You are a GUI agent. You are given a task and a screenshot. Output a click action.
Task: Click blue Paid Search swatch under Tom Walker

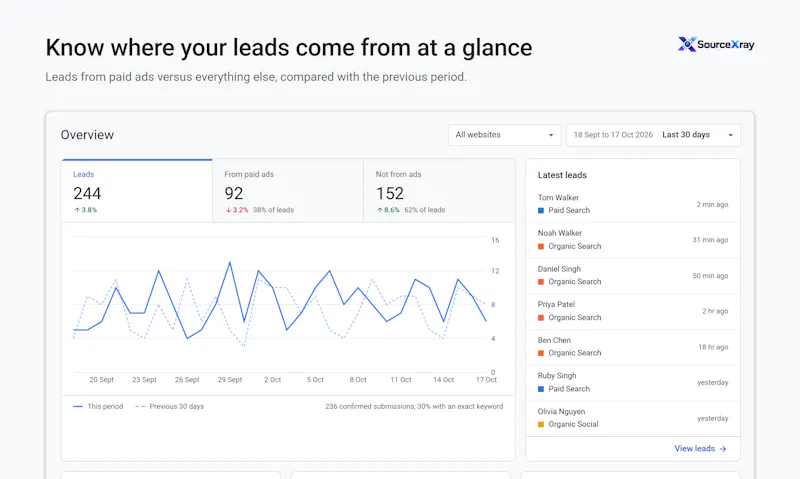[x=541, y=210]
